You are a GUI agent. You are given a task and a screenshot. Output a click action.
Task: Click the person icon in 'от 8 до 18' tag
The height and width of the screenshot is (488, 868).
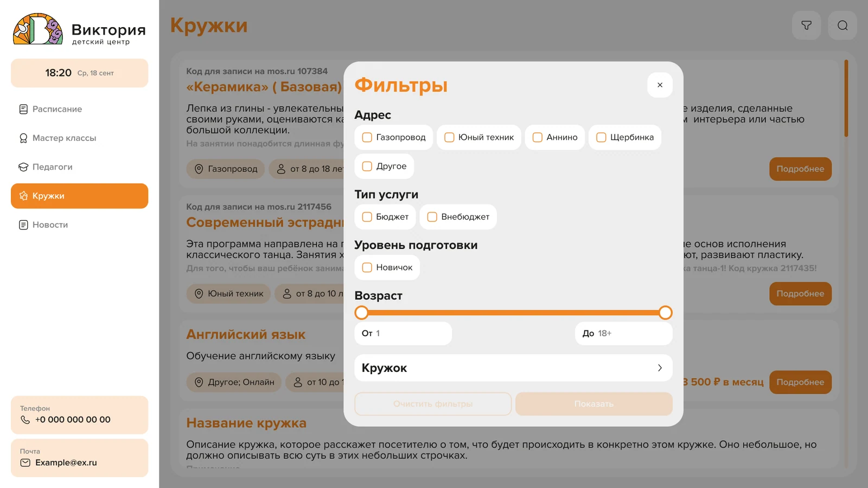coord(281,169)
